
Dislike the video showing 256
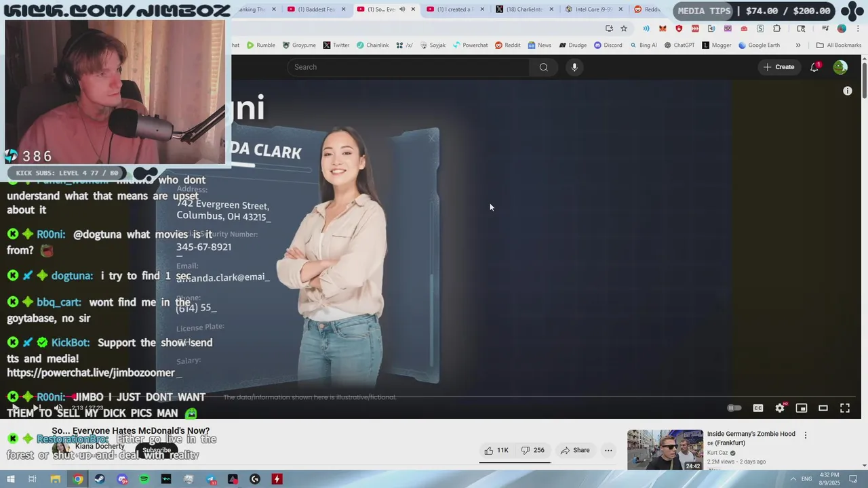click(533, 450)
